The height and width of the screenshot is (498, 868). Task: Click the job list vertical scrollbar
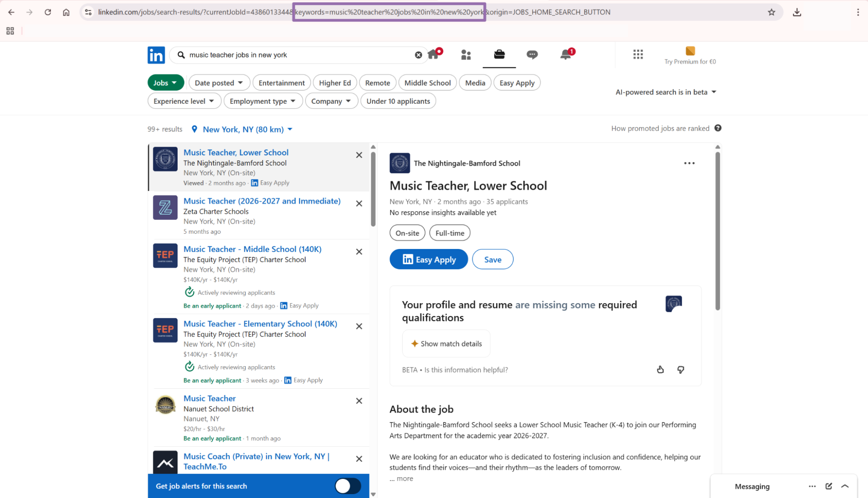tap(373, 190)
